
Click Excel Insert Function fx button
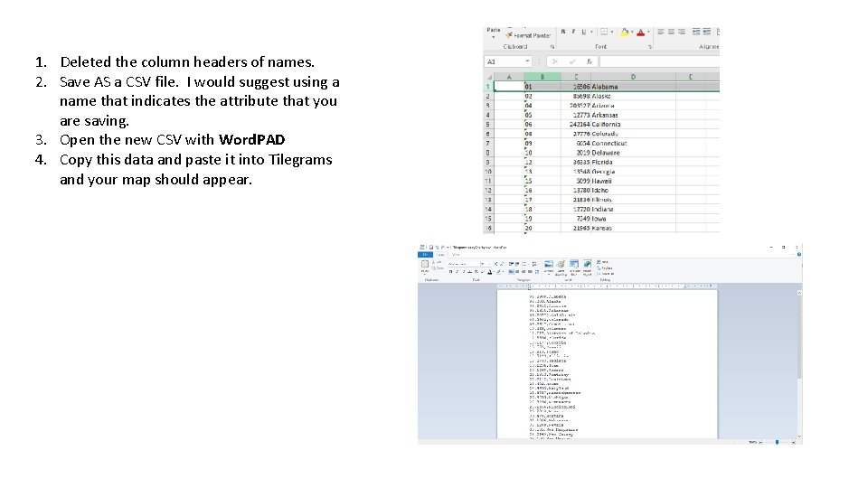(x=589, y=61)
